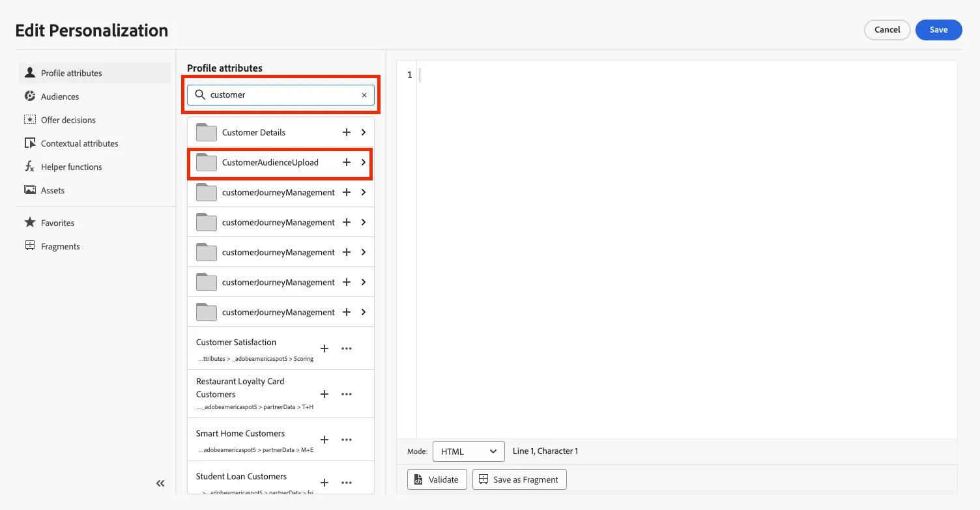Add Student Loan Customers with the plus icon
The height and width of the screenshot is (510, 980).
[x=324, y=483]
